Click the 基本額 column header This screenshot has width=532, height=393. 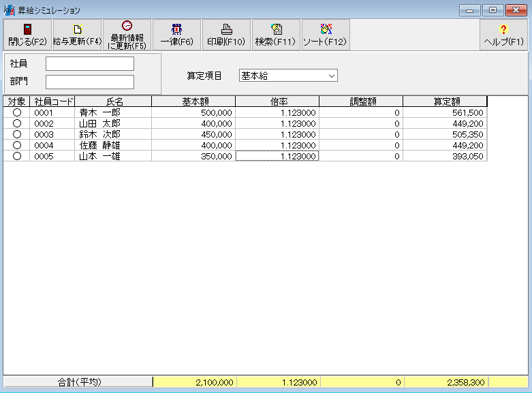tap(193, 101)
